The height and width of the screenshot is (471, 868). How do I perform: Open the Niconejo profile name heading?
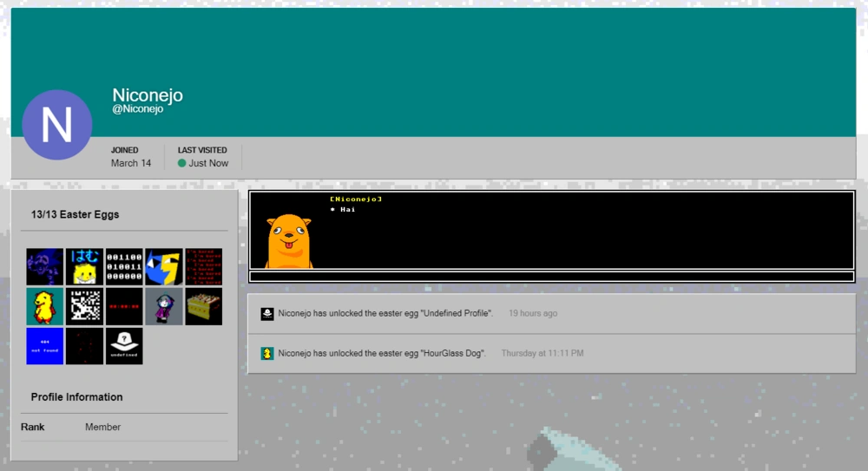[x=148, y=95]
